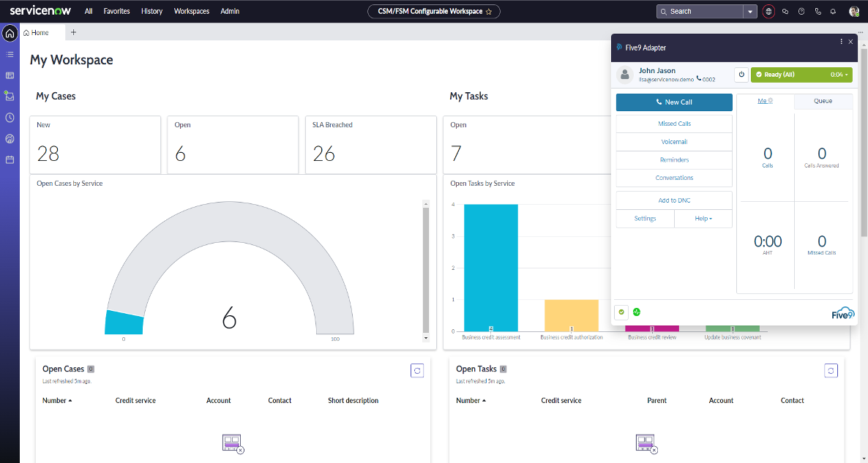Open Missed Calls in Five9 Adapter
This screenshot has height=463, width=868.
click(674, 124)
